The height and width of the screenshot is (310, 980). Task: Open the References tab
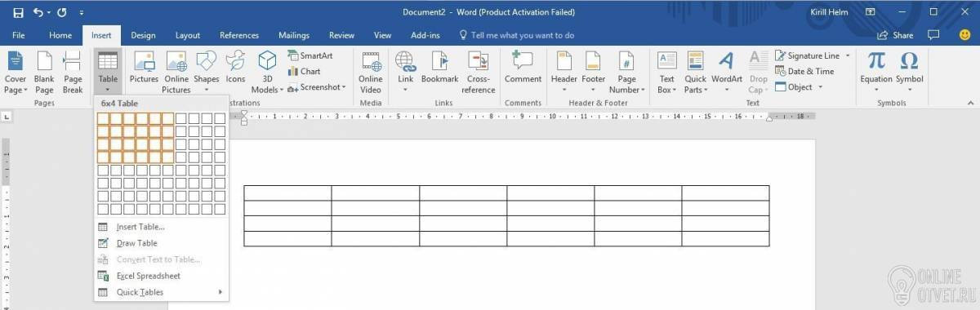coord(239,35)
